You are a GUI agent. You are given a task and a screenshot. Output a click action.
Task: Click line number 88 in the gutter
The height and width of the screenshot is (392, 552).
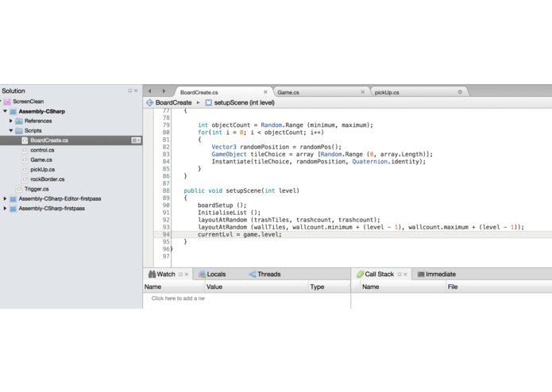tap(166, 191)
